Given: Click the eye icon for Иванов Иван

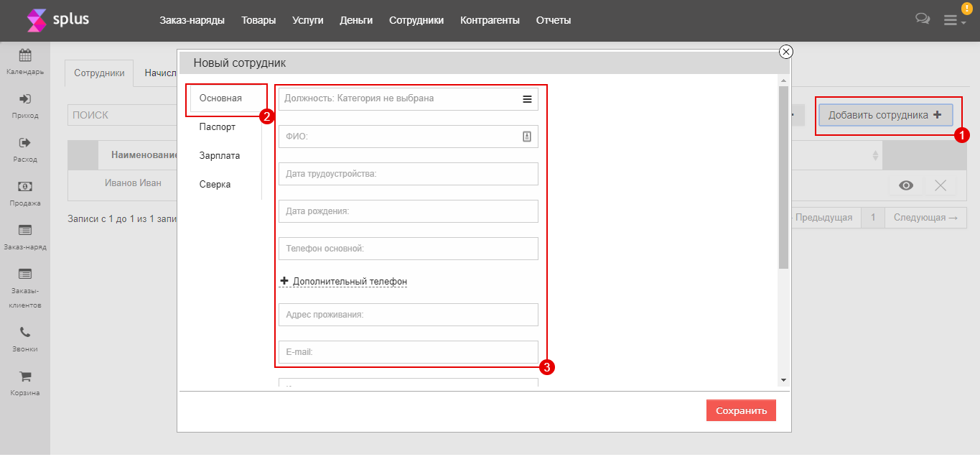Looking at the screenshot, I should coord(906,185).
